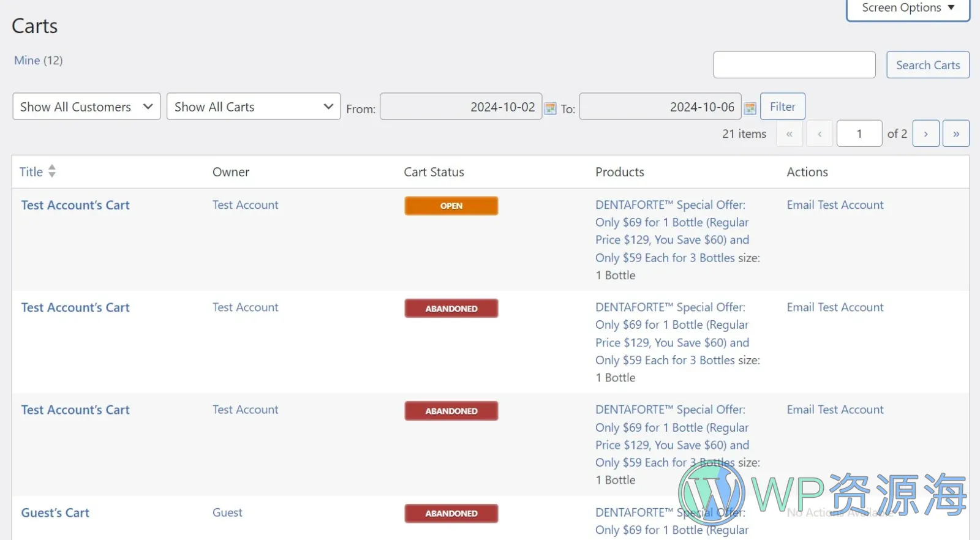
Task: Click Guest owner link
Action: click(227, 512)
